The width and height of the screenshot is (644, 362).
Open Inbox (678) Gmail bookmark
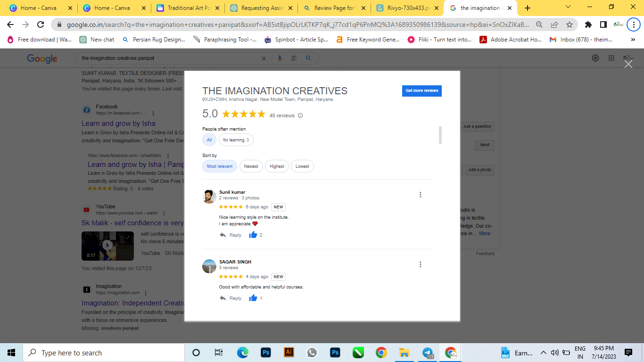[581, 40]
